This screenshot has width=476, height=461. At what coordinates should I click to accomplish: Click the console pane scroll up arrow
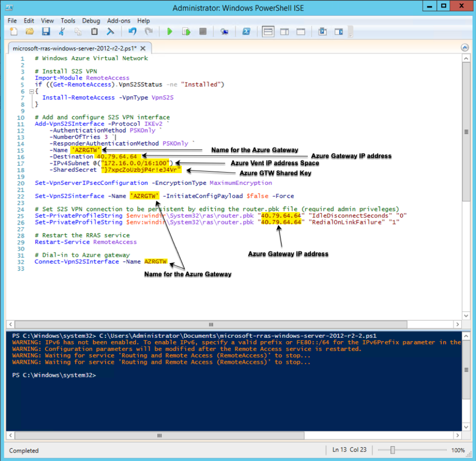[466, 336]
